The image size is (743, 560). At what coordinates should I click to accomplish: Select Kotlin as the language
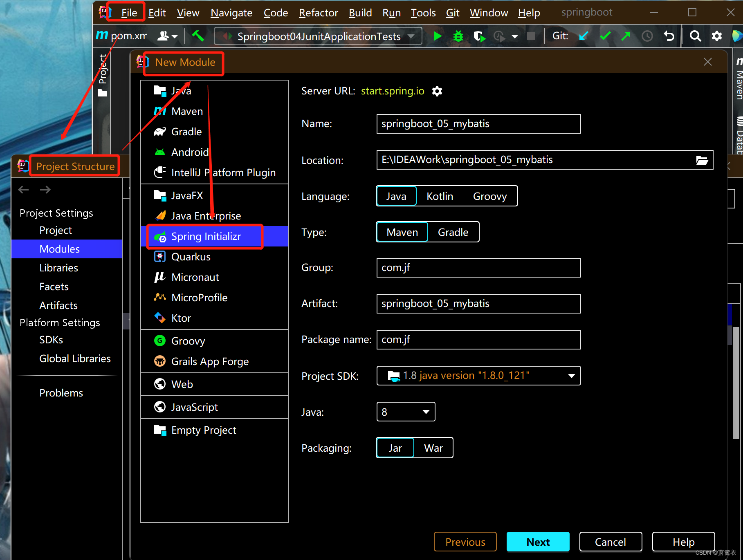coord(439,196)
